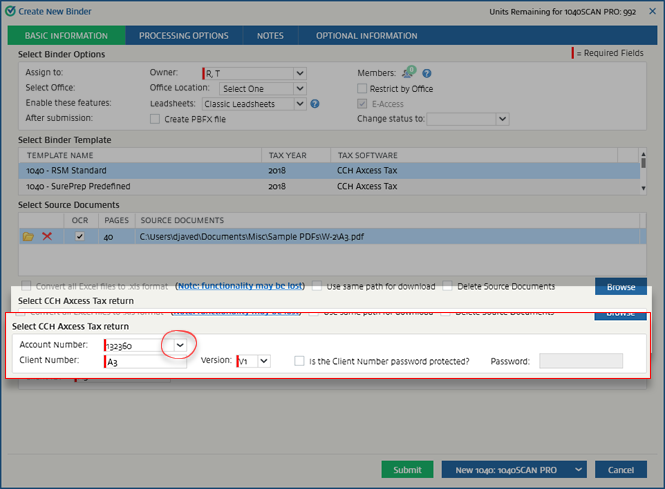Click into the Client Number field
Image resolution: width=665 pixels, height=489 pixels.
click(145, 361)
